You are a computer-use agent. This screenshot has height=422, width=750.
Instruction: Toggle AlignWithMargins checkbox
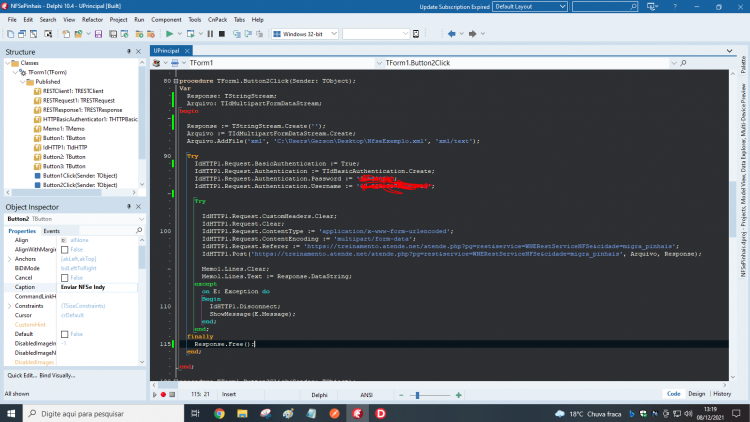65,250
